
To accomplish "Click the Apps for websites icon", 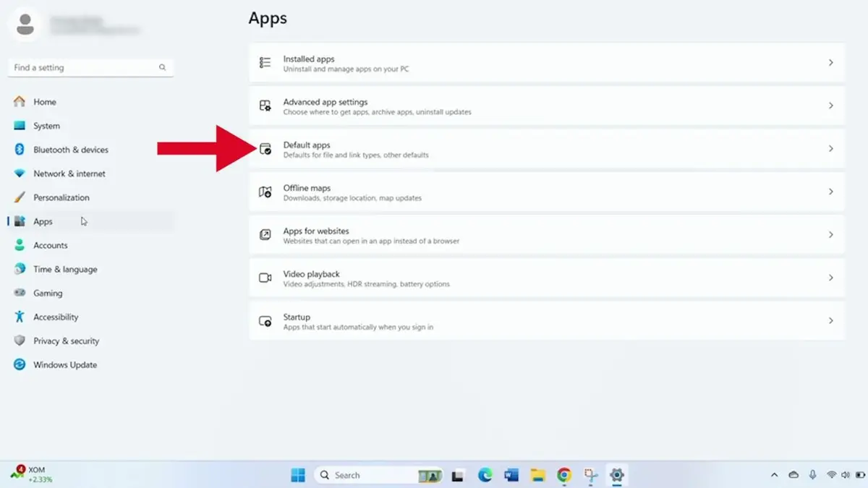I will [265, 235].
